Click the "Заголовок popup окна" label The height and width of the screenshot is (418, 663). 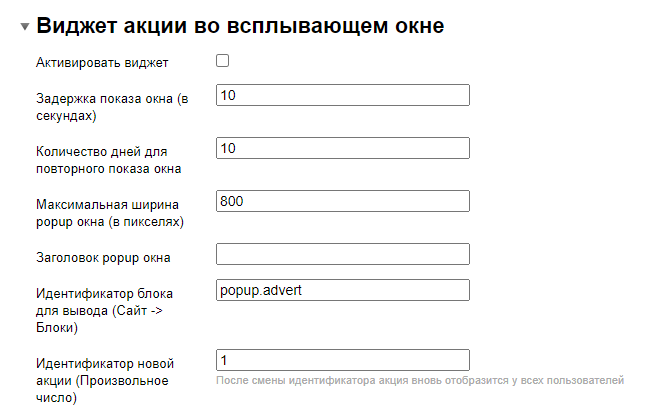[103, 257]
